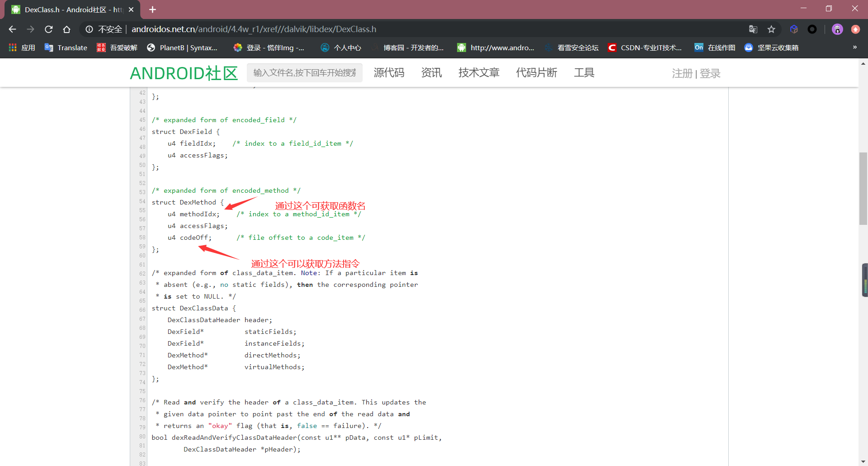Image resolution: width=868 pixels, height=466 pixels.
Task: Open the 工具 menu
Action: 584,73
